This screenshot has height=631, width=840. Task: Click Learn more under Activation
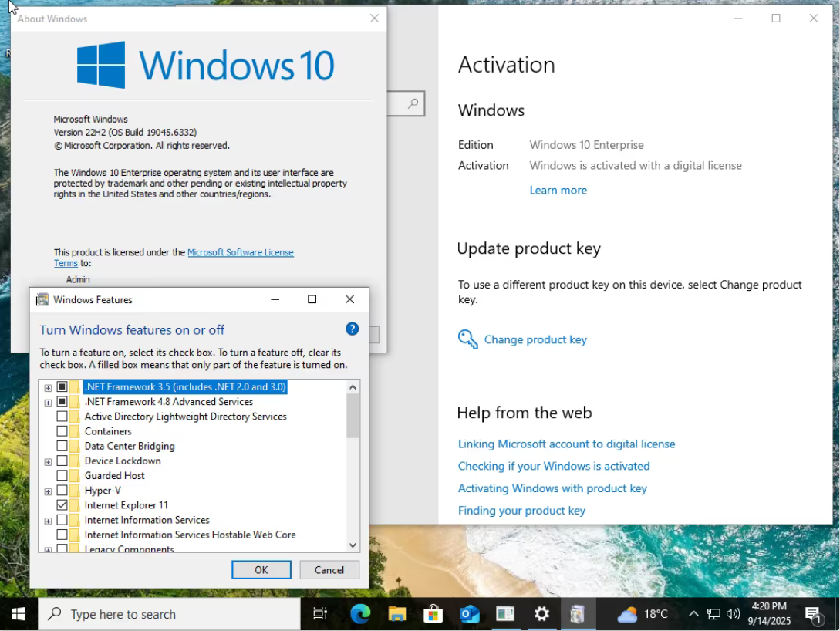[558, 191]
